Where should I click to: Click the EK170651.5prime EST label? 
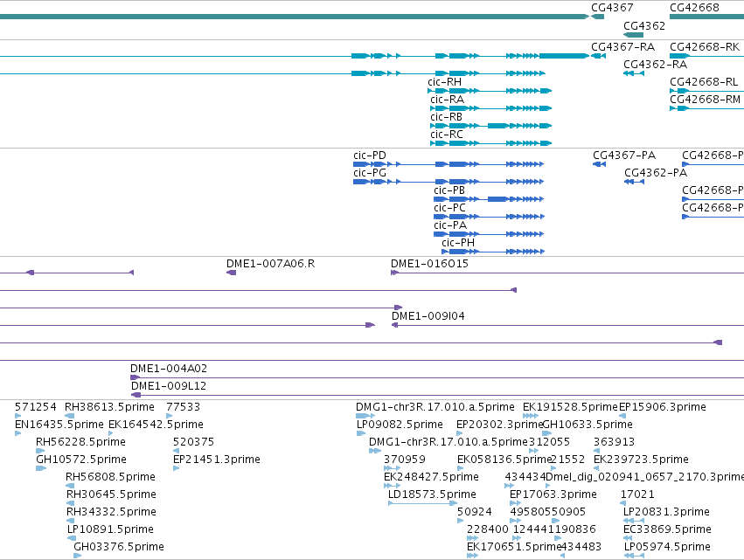[514, 547]
